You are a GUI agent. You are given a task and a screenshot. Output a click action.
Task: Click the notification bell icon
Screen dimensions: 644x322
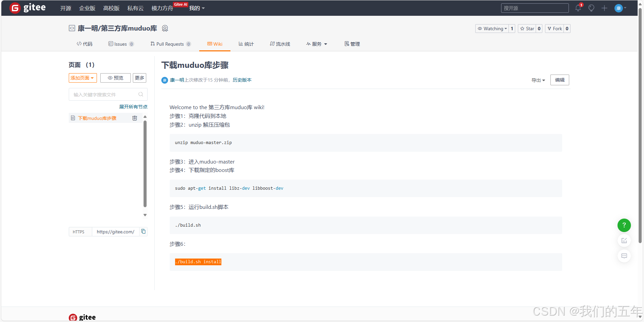point(578,8)
